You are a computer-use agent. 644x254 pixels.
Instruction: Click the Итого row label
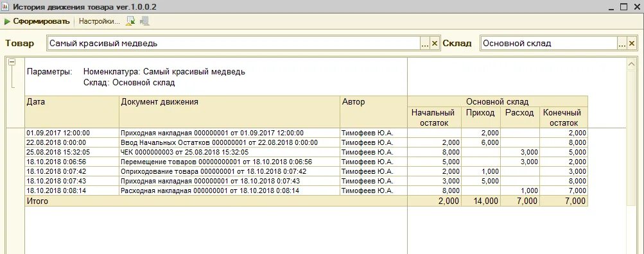tap(37, 201)
